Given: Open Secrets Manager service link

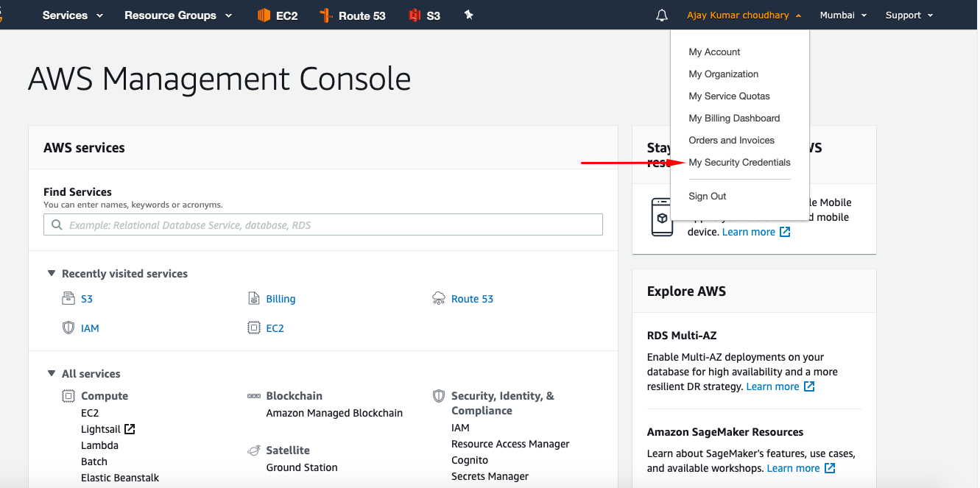Looking at the screenshot, I should pyautogui.click(x=490, y=476).
